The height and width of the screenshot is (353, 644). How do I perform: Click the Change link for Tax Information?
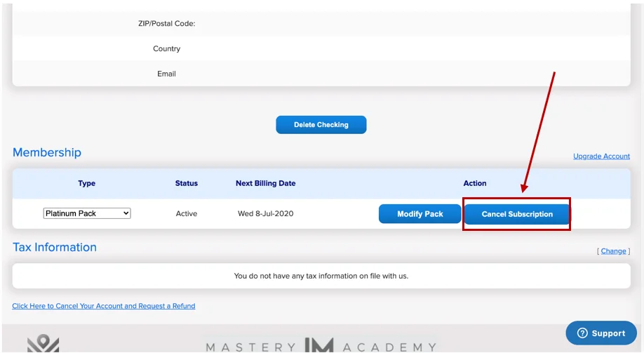(x=613, y=251)
